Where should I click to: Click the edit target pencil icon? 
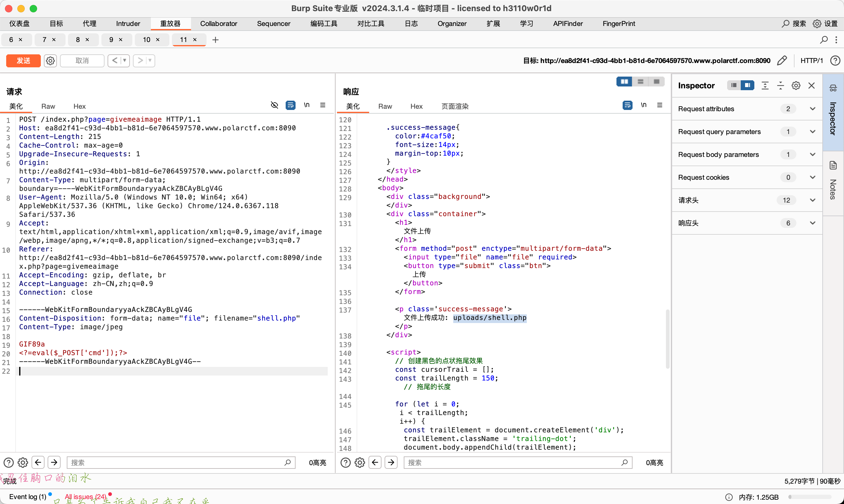[x=782, y=61]
